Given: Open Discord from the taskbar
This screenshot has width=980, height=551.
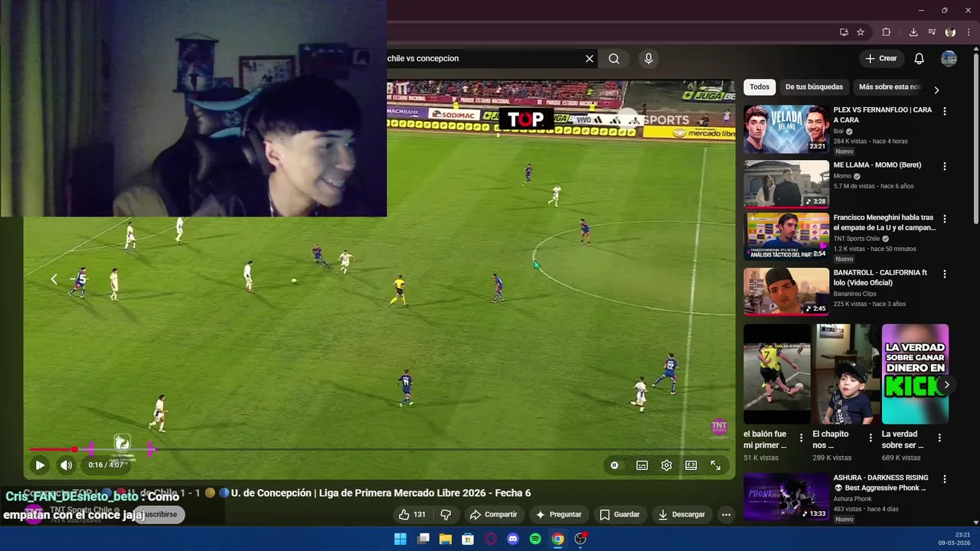Looking at the screenshot, I should point(513,539).
